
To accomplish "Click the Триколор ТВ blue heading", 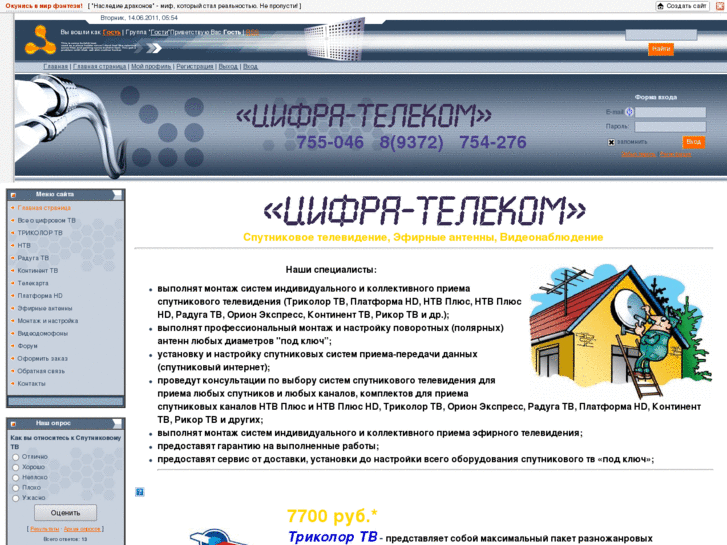I will coord(332,537).
